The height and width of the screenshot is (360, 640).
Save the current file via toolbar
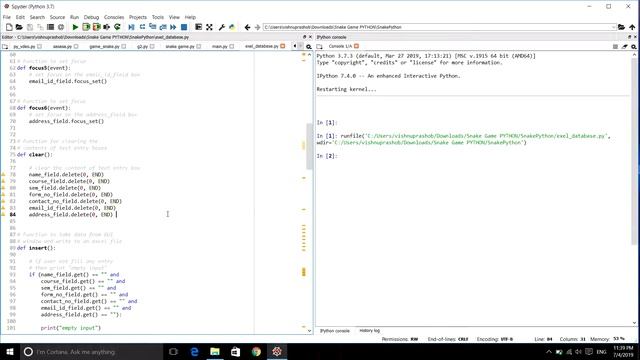30,27
